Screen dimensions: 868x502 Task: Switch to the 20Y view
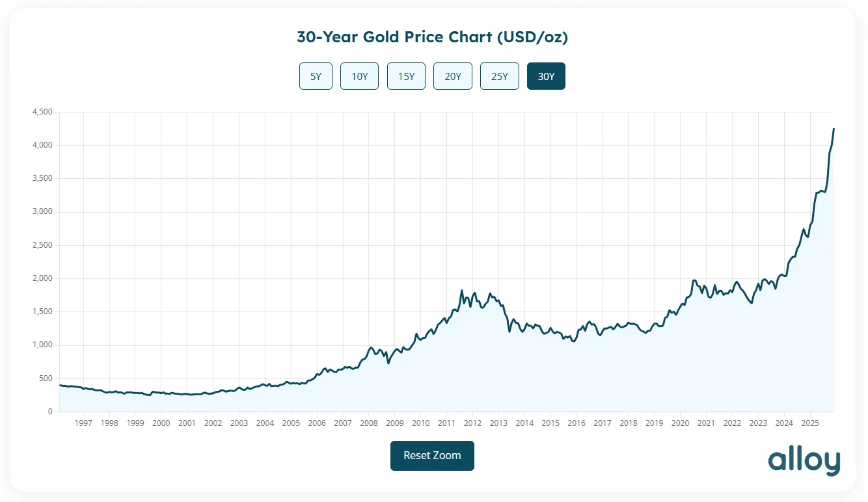click(452, 76)
